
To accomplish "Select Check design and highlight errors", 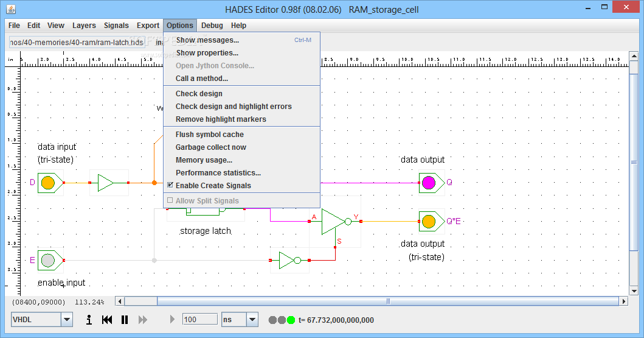I will [241, 107].
